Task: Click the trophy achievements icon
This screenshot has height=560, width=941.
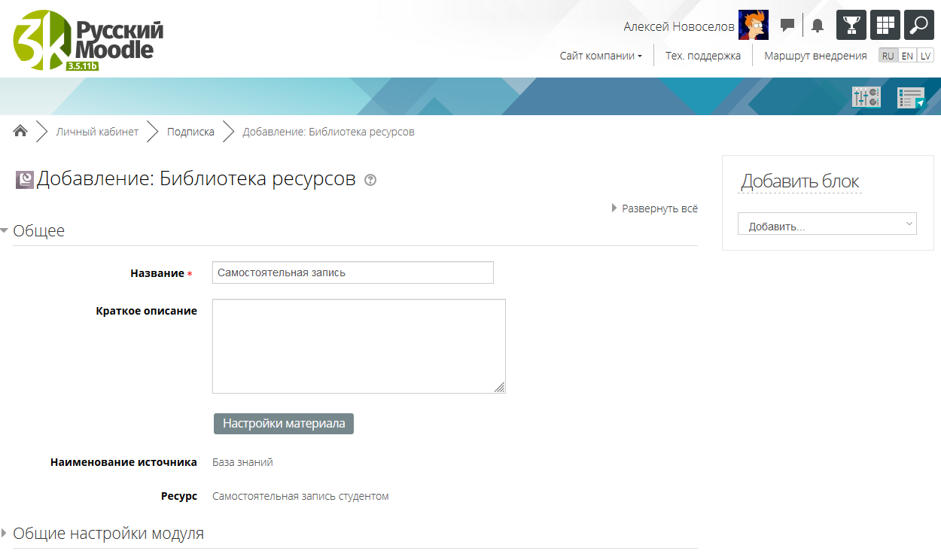Action: [851, 25]
